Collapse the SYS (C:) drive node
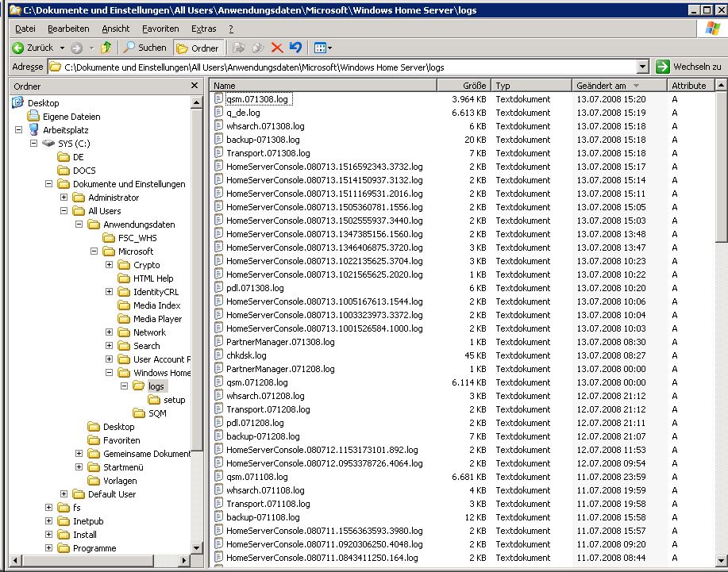Image resolution: width=728 pixels, height=572 pixels. pyautogui.click(x=33, y=144)
